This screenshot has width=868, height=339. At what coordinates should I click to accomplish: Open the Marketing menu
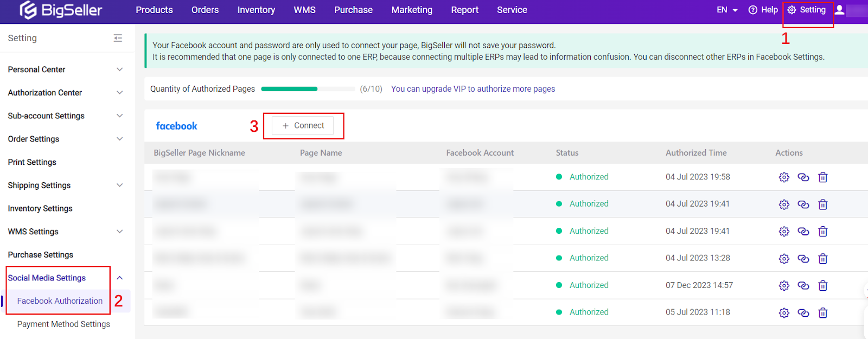(x=412, y=10)
